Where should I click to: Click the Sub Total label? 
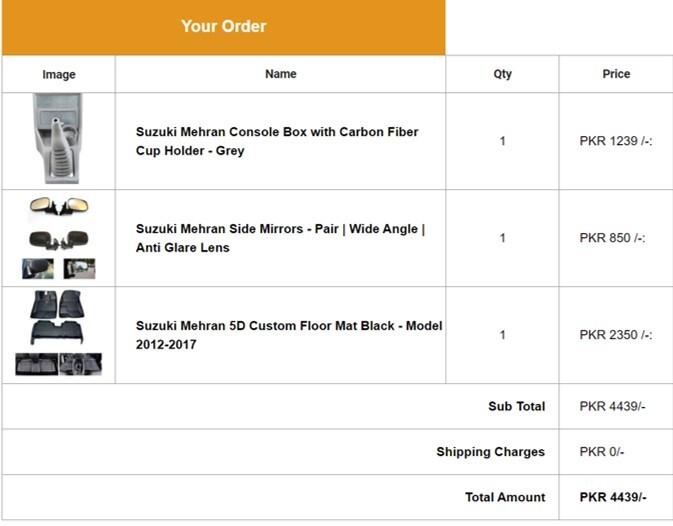[517, 406]
